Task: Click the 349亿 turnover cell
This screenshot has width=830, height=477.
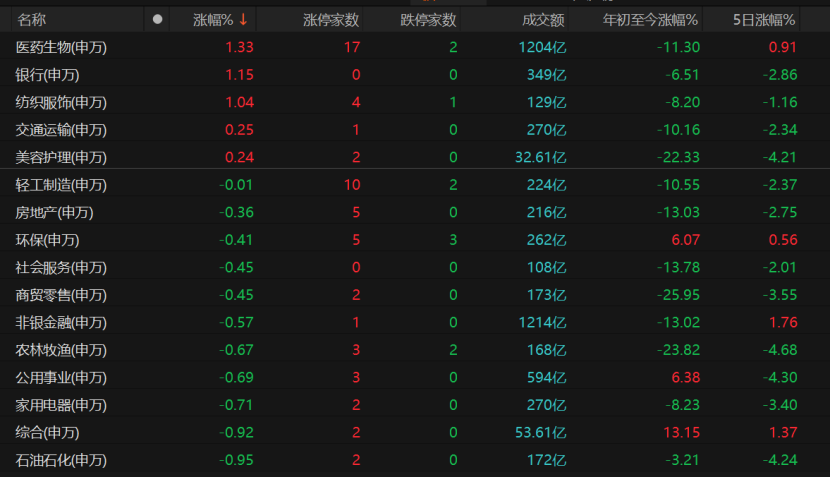Action: pos(546,75)
